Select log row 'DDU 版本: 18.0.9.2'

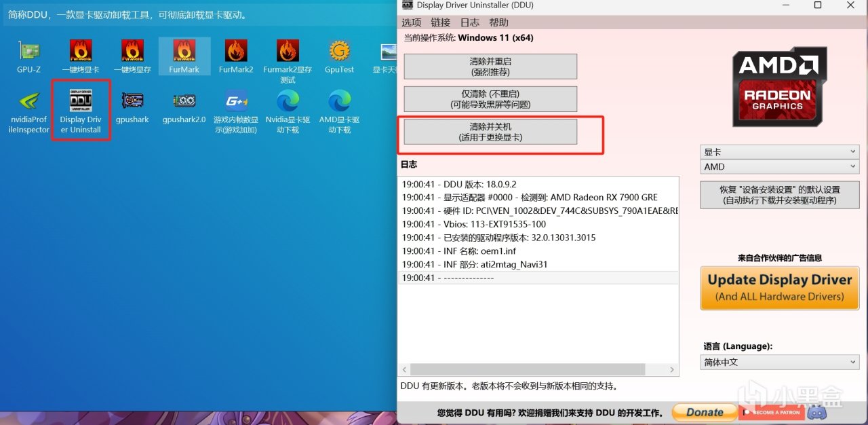538,184
